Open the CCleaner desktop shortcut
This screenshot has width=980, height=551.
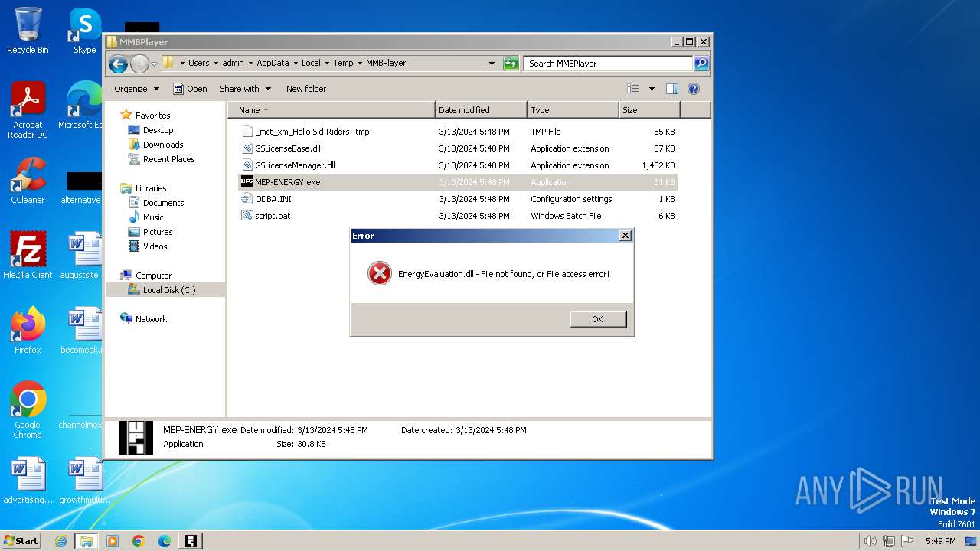point(28,181)
